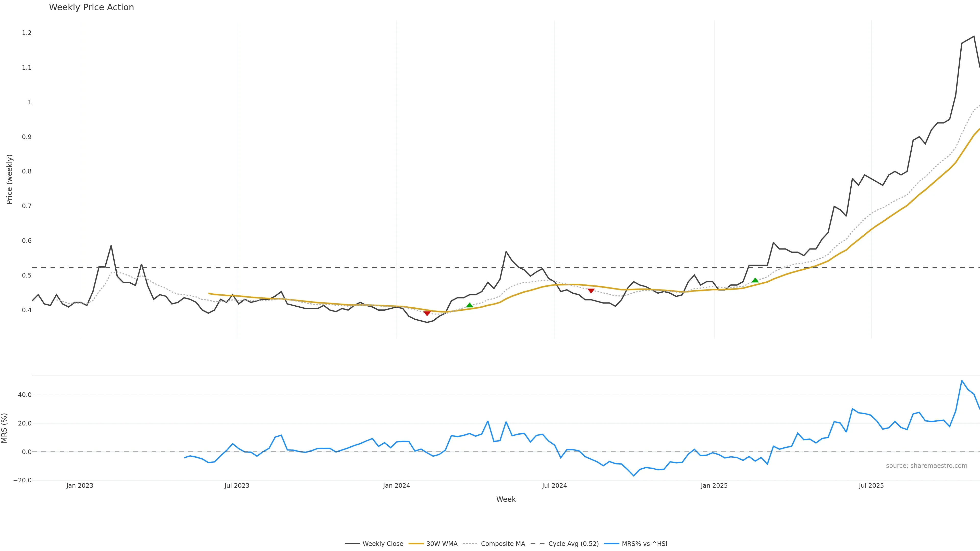The width and height of the screenshot is (980, 551).
Task: Click the blue MRS% legend line swatch
Action: tap(611, 544)
